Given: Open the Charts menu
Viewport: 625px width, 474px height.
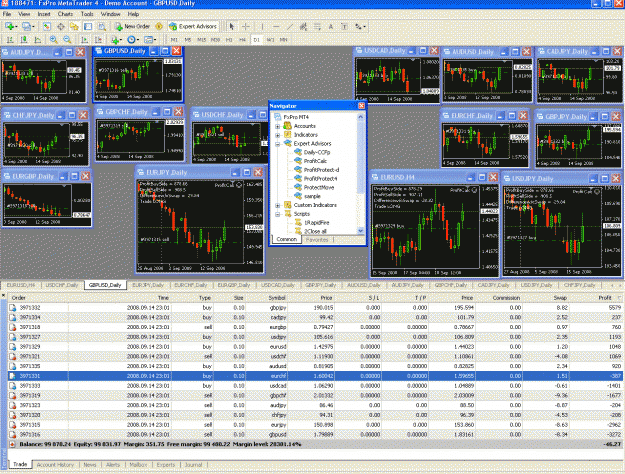Looking at the screenshot, I should (65, 14).
